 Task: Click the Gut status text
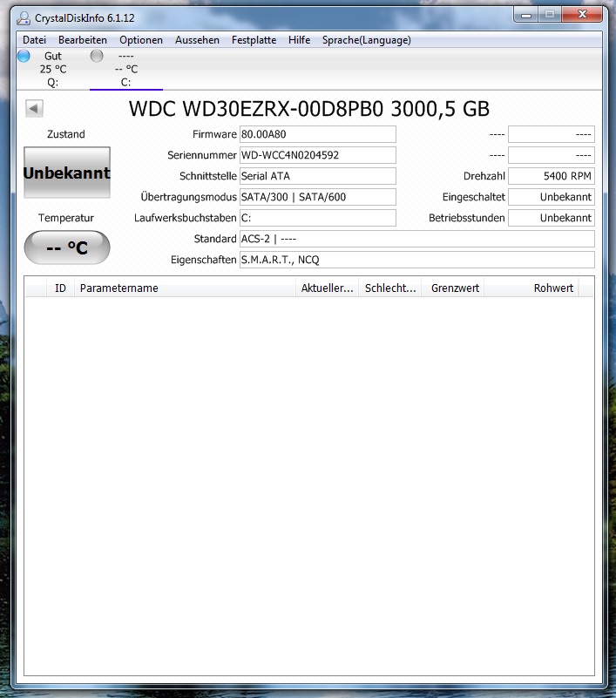tap(53, 56)
